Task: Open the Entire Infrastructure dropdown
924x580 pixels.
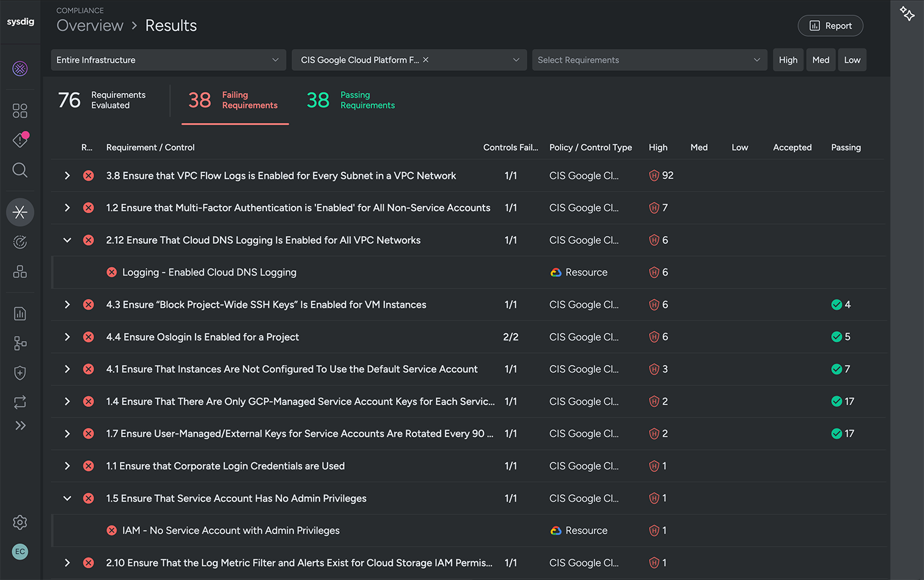Action: click(x=168, y=60)
